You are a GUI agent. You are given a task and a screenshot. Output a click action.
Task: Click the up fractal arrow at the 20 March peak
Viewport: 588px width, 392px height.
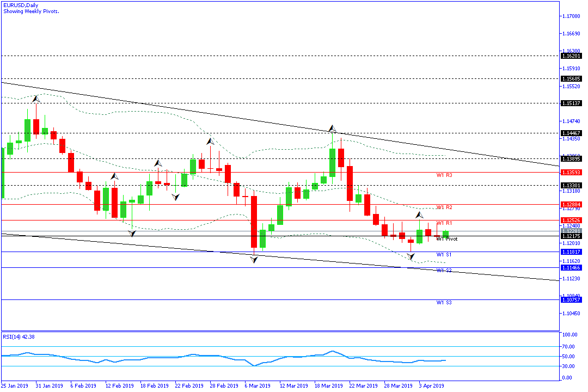click(x=332, y=128)
